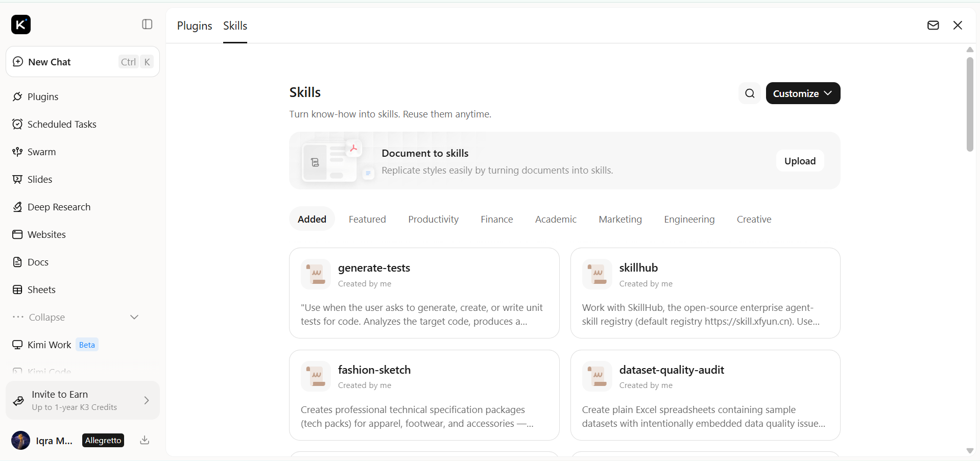This screenshot has width=980, height=461.
Task: Click the Scheduled Tasks clock icon
Action: coord(17,124)
